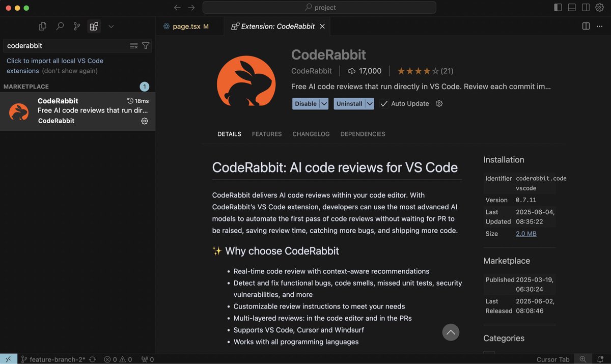Click the Uninstall button
The height and width of the screenshot is (364, 611).
349,104
